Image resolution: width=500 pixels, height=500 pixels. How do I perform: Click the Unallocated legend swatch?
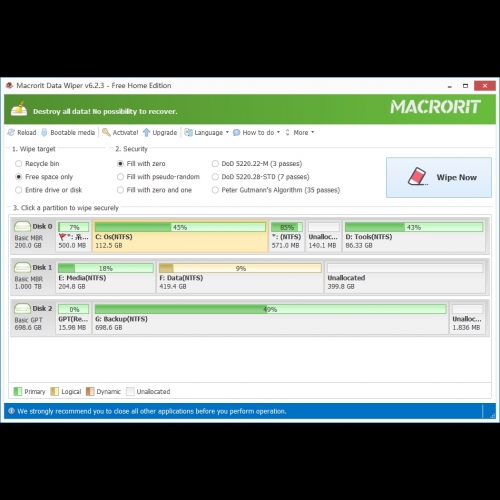point(130,391)
